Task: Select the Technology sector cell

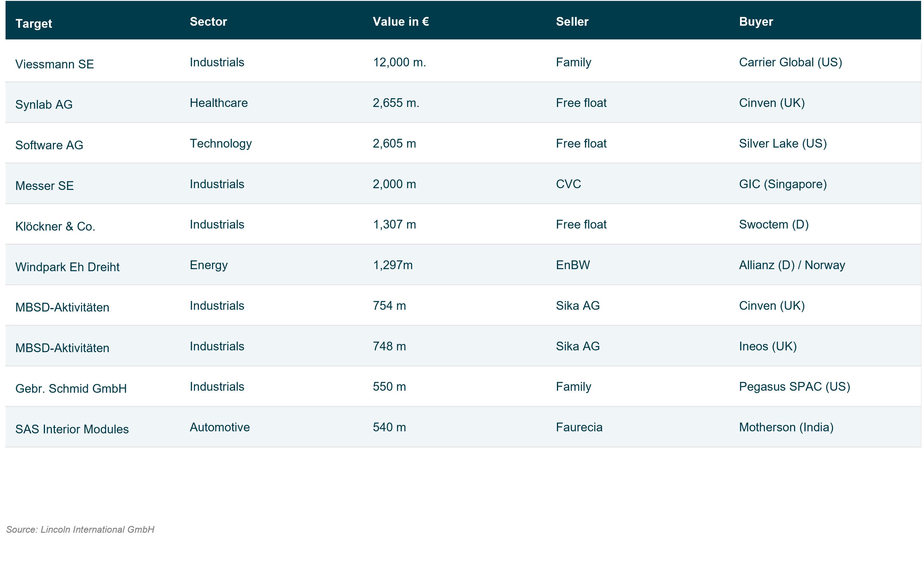Action: tap(220, 143)
